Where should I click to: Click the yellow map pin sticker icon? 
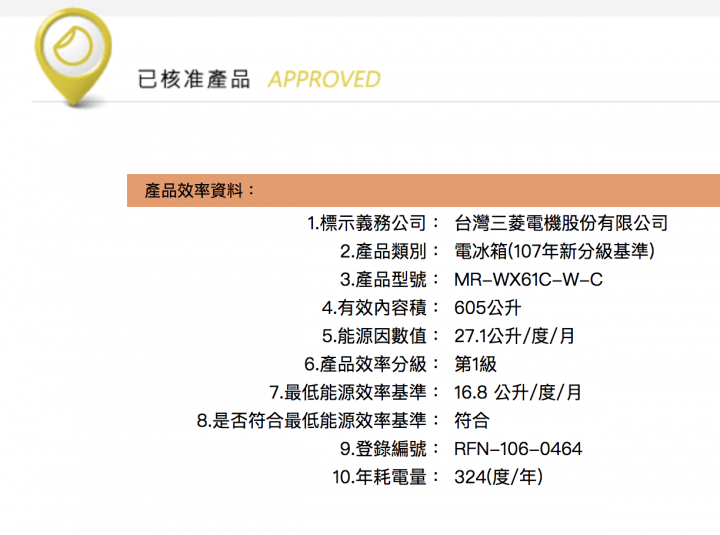click(73, 57)
